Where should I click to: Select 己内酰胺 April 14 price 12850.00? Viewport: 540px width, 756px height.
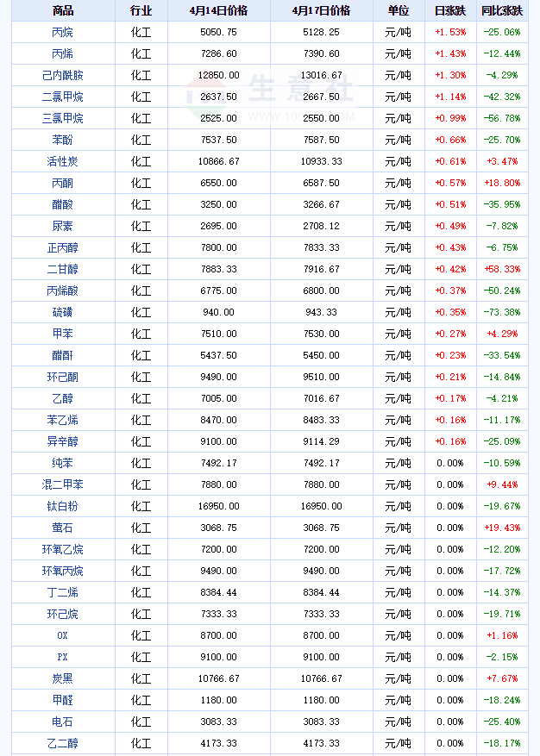coord(218,75)
